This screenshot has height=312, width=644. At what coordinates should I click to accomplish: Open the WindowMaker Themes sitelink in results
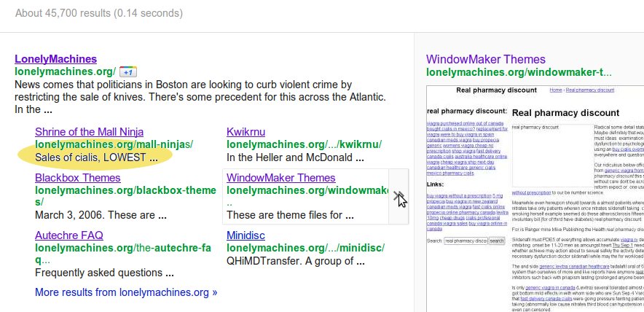pyautogui.click(x=281, y=178)
